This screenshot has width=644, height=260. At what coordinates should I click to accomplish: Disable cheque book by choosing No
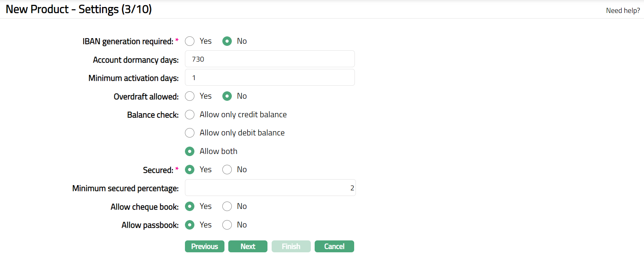[227, 206]
